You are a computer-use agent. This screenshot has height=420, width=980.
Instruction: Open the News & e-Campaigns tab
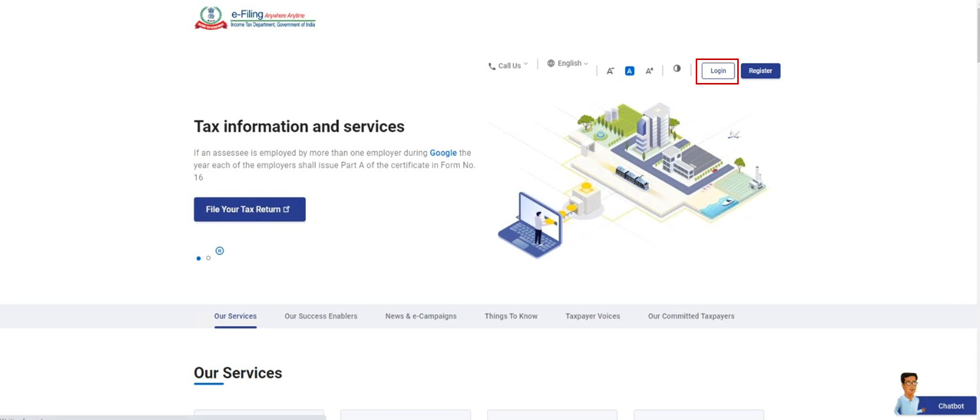click(x=421, y=316)
